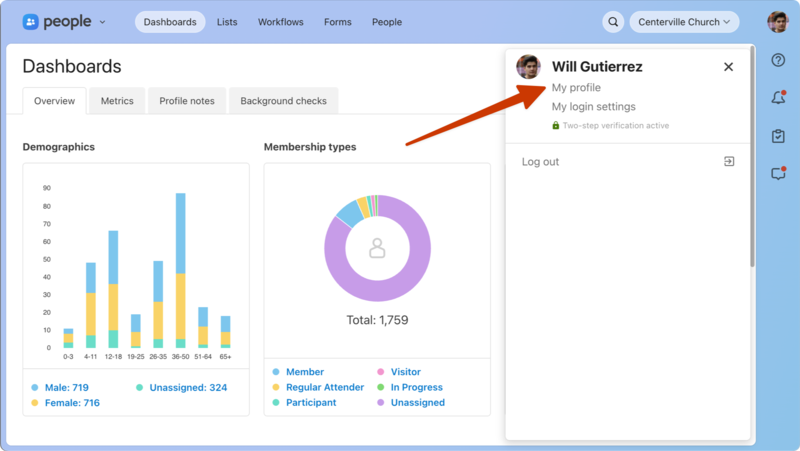Image resolution: width=800 pixels, height=451 pixels.
Task: Go to Workflows in top navigation
Action: click(x=281, y=22)
